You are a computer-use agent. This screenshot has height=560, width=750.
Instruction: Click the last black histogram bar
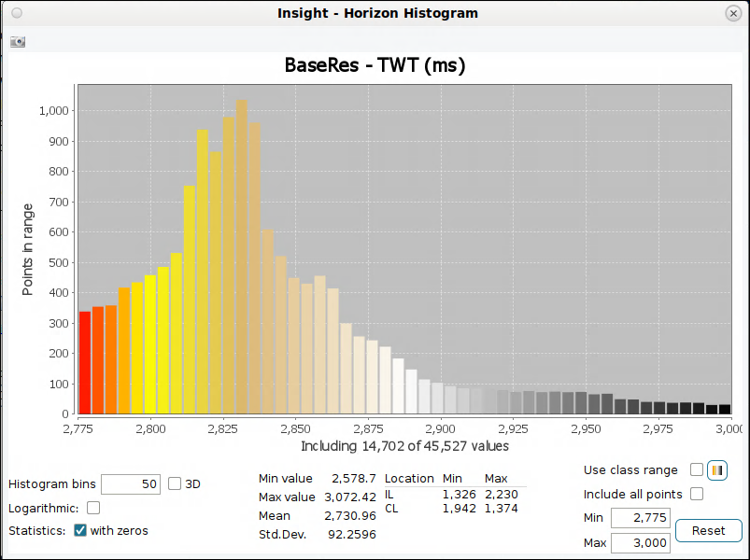[x=725, y=409]
